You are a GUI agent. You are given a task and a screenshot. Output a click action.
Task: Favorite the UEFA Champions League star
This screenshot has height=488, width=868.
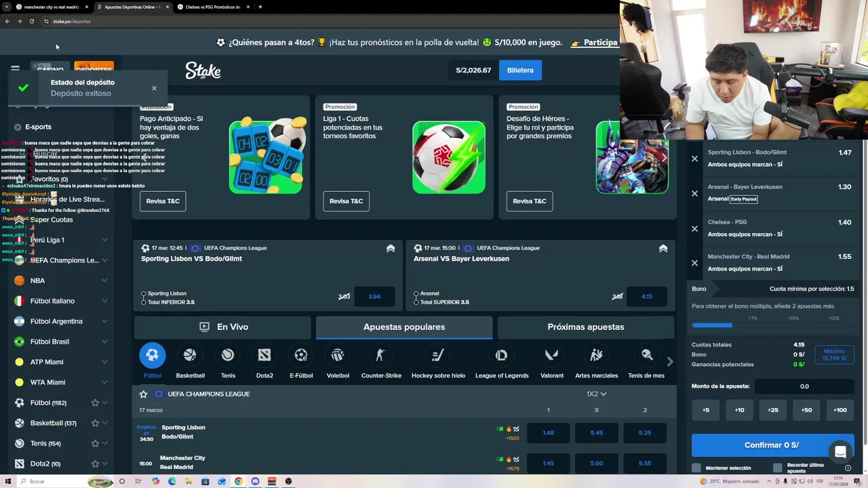click(x=143, y=394)
